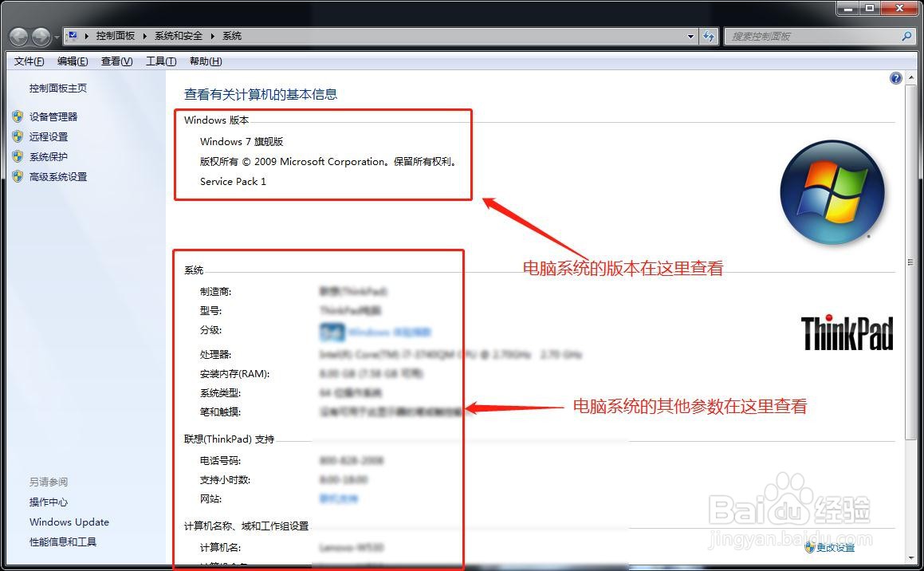This screenshot has height=571, width=924.
Task: Click the 处理器: label
Action: [215, 355]
